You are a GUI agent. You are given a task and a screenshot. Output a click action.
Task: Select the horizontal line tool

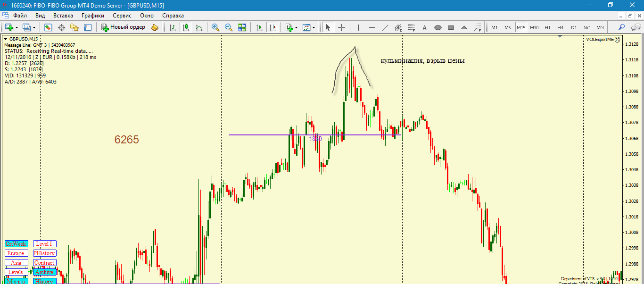point(372,27)
